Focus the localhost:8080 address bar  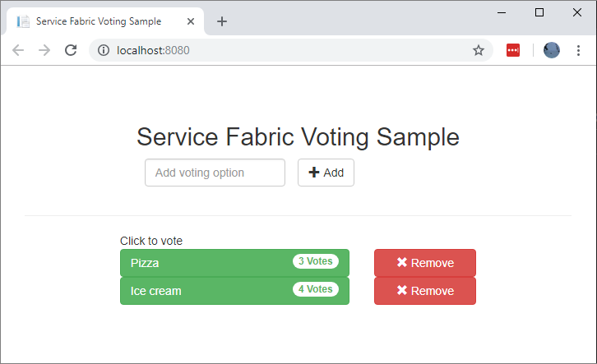tap(288, 50)
